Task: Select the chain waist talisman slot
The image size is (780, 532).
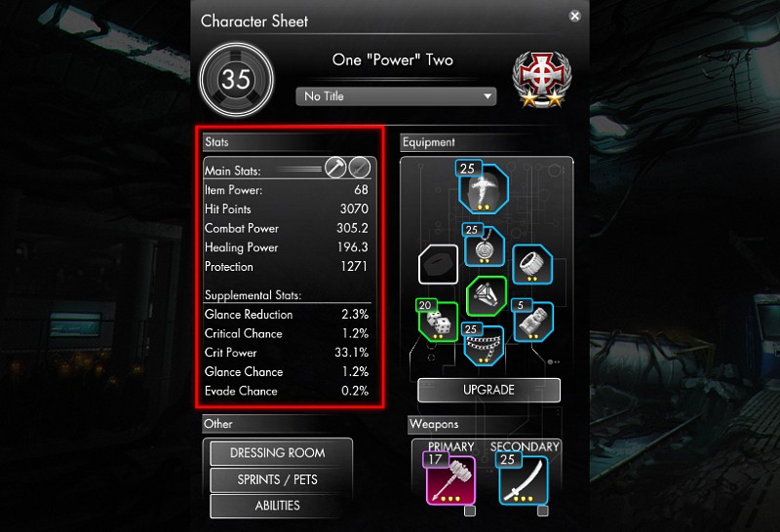Action: [484, 346]
